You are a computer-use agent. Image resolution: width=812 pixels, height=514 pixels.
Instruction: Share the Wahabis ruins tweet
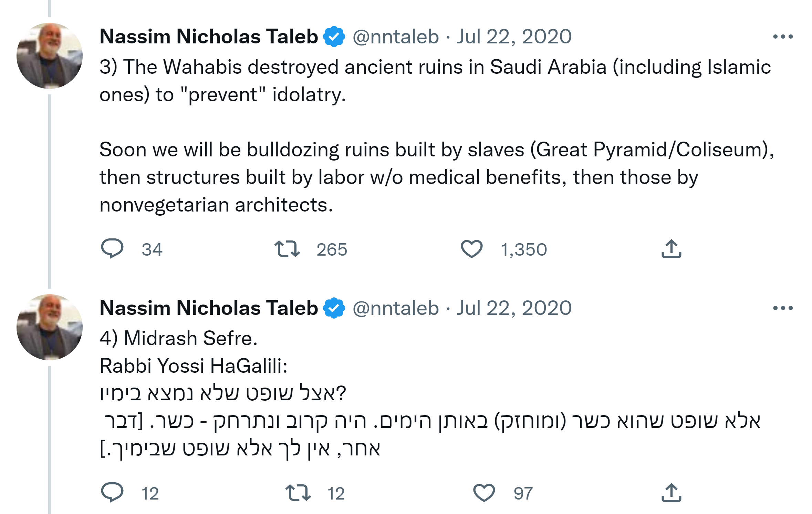click(x=671, y=249)
